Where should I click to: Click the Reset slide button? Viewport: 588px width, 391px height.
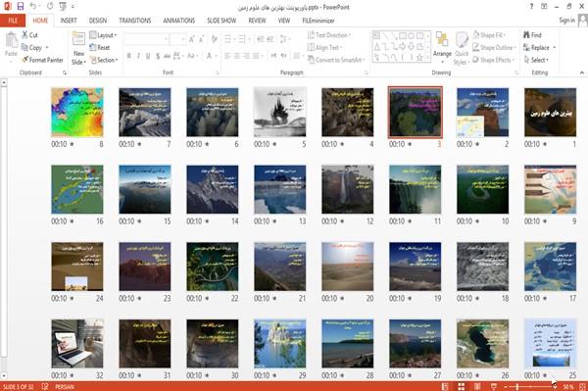point(100,48)
